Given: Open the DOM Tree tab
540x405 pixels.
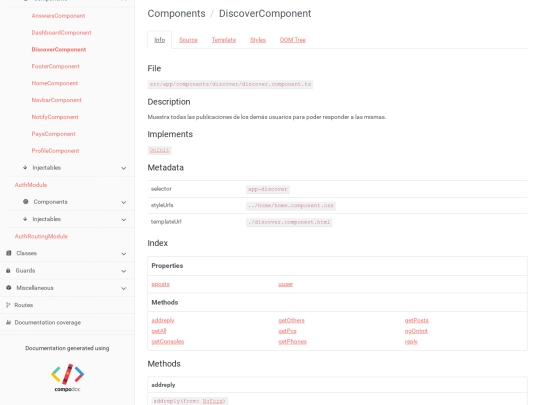Looking at the screenshot, I should click(293, 40).
